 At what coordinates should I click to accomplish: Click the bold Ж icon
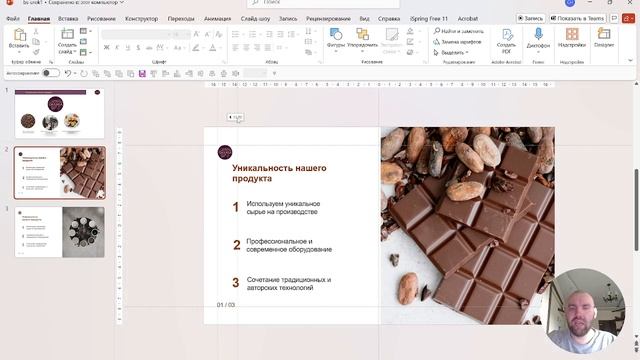pos(107,48)
